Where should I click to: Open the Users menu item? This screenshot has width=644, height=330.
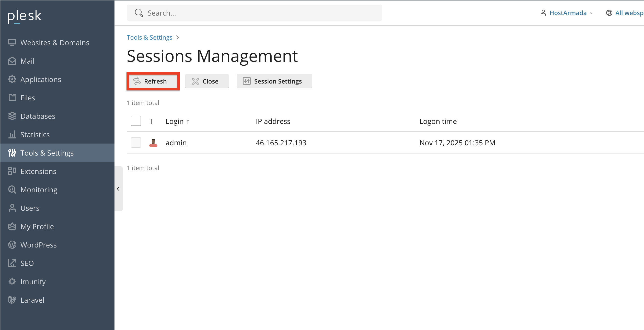[x=30, y=208]
